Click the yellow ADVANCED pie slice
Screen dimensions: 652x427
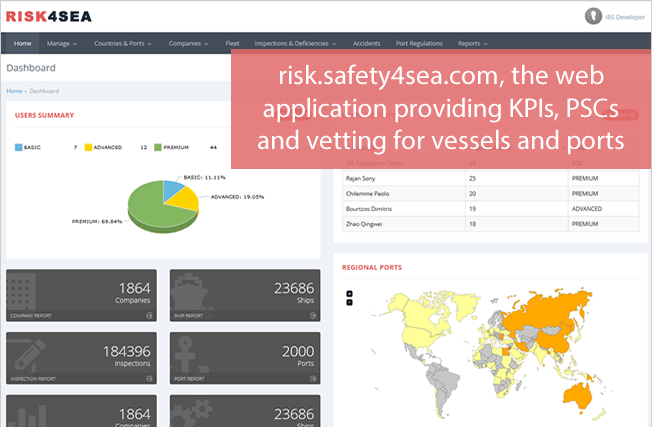pyautogui.click(x=185, y=200)
